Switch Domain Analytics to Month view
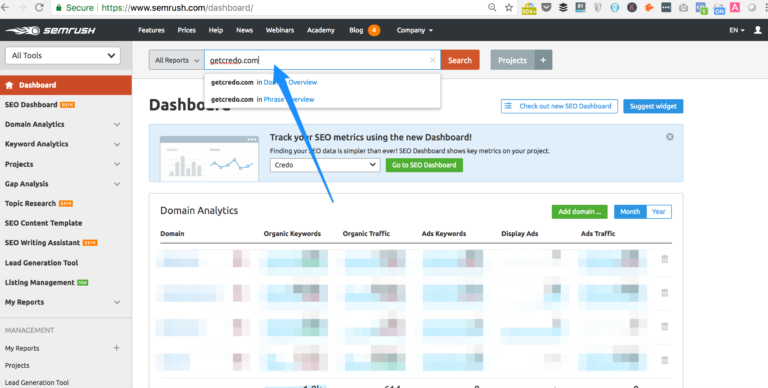The width and height of the screenshot is (768, 388). pyautogui.click(x=630, y=212)
